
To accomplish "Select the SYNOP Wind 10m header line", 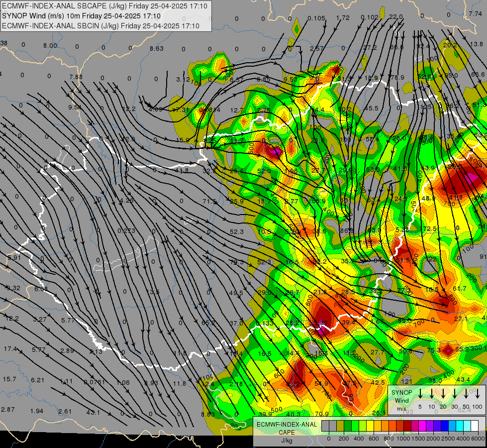I will (81, 16).
